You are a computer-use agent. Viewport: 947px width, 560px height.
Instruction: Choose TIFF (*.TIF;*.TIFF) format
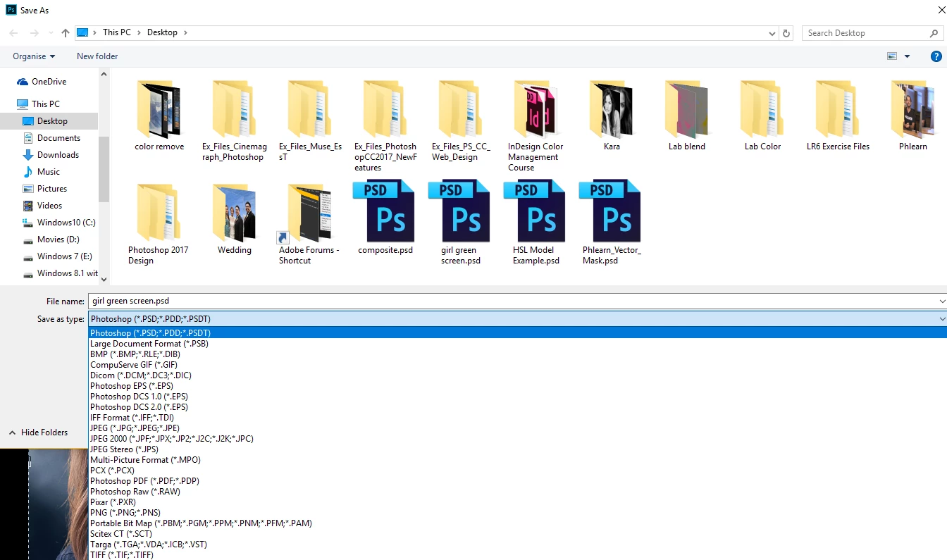click(x=122, y=555)
